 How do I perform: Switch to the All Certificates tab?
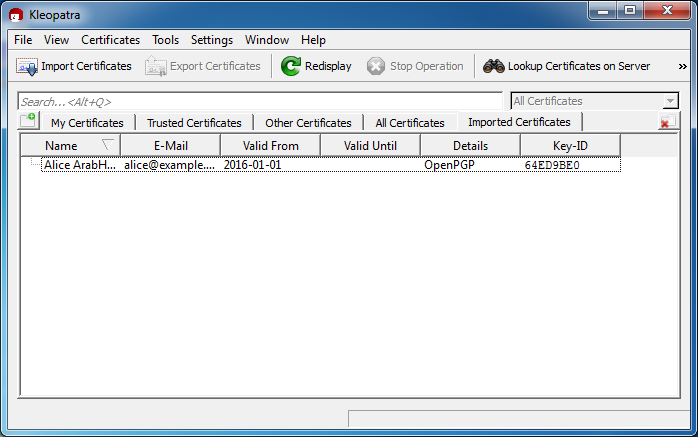410,123
